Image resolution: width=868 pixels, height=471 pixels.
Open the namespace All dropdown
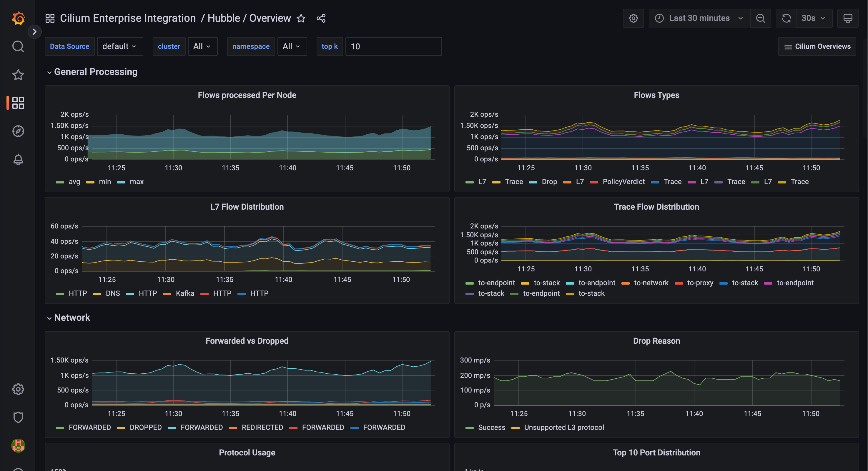coord(292,46)
